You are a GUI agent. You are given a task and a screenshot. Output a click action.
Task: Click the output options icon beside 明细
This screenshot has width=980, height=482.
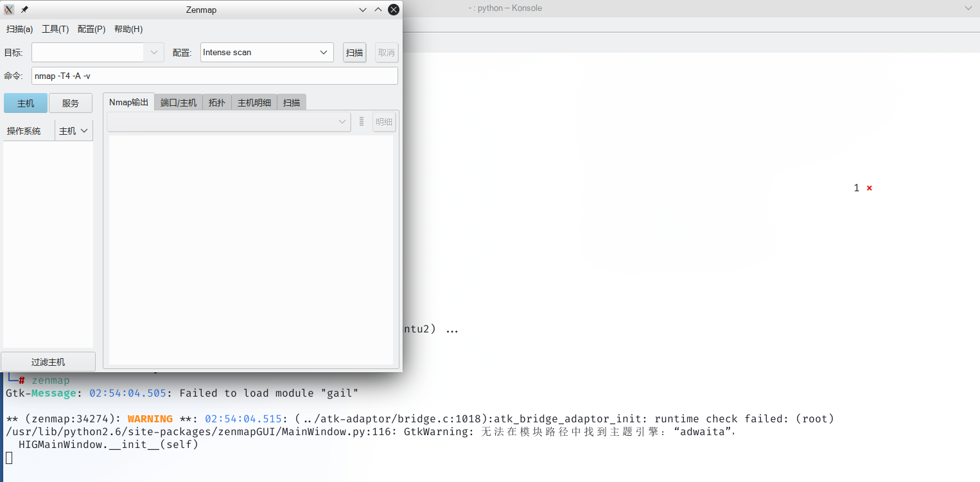[x=362, y=121]
